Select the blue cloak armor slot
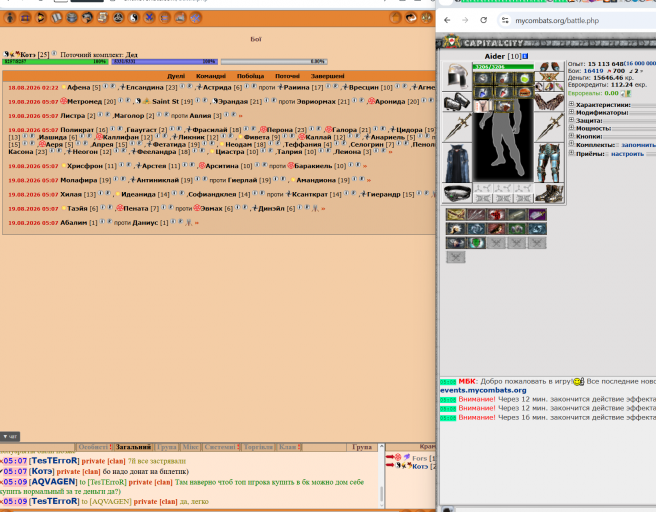Screen dimensions: 656x512 (x=457, y=162)
